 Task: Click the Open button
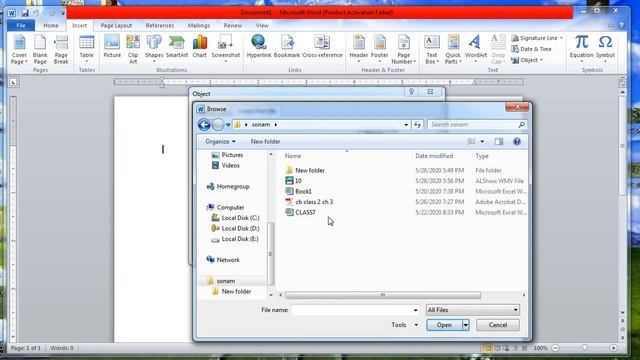point(444,325)
